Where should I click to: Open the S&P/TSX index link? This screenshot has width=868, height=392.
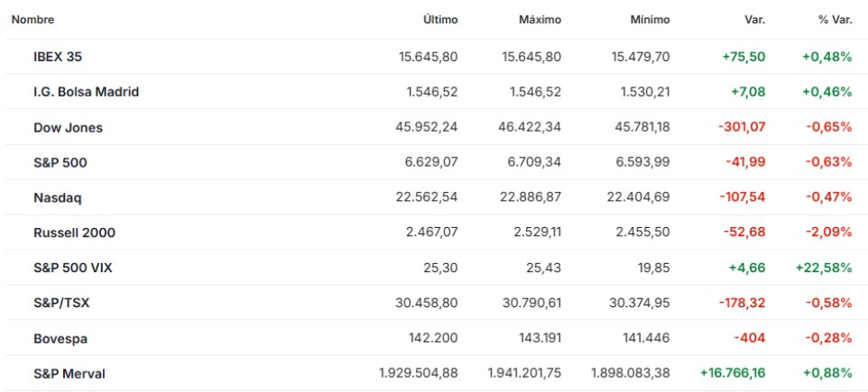[60, 303]
